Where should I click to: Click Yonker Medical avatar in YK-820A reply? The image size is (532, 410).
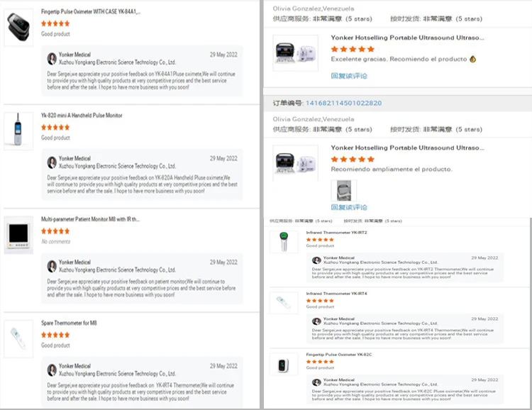click(x=52, y=162)
